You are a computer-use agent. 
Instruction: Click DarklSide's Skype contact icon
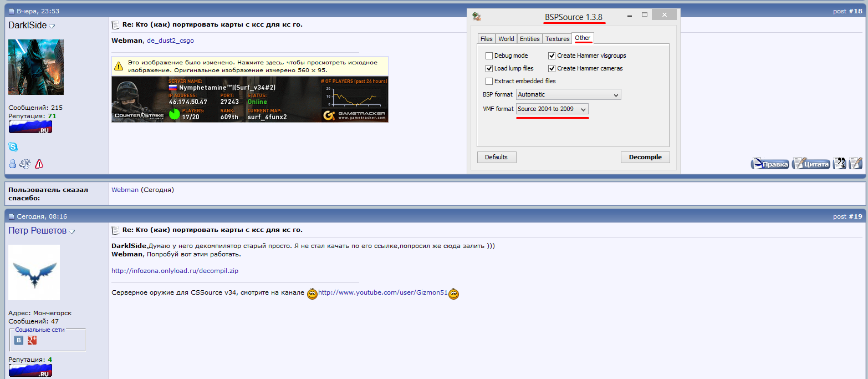13,146
